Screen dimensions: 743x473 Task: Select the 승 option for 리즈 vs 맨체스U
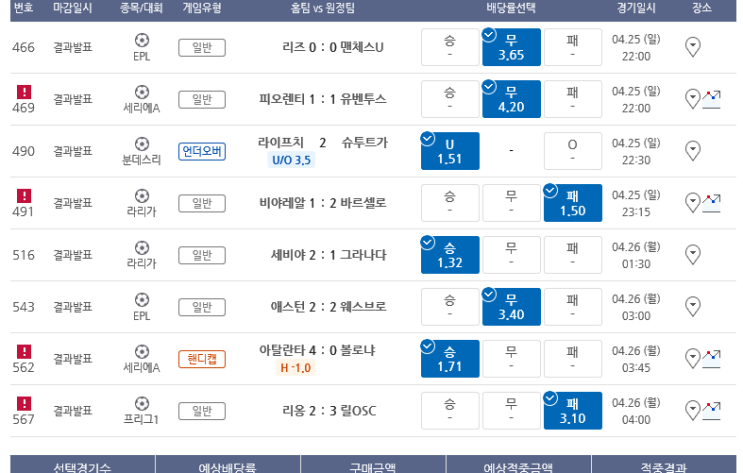tap(450, 47)
